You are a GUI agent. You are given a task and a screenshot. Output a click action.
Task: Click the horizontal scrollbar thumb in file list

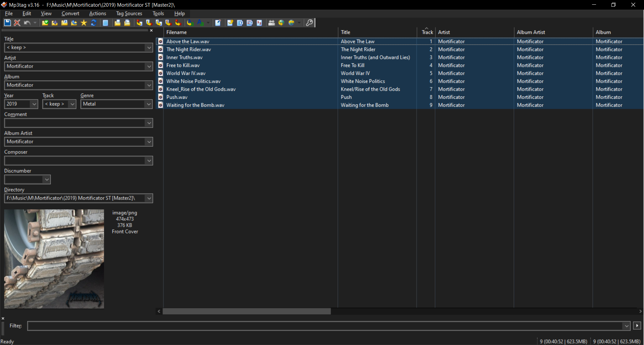247,312
